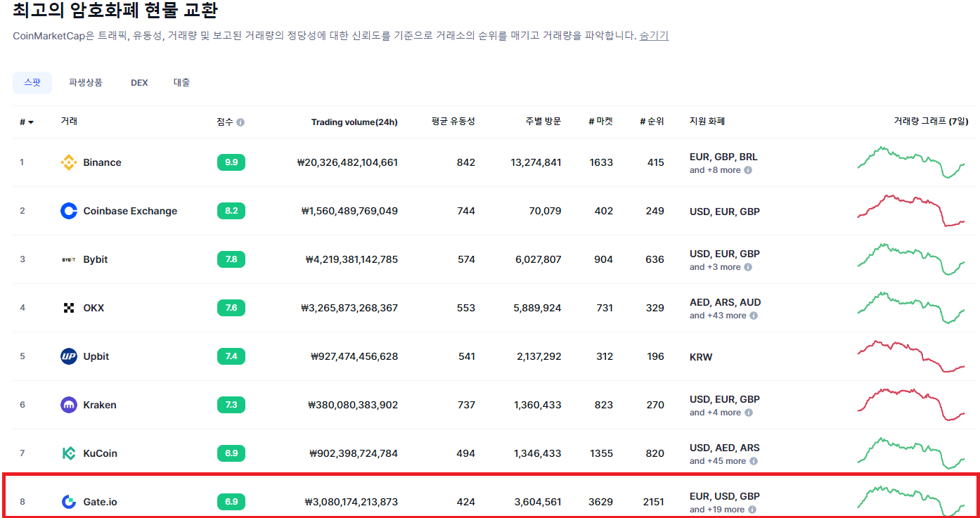Click OKX currencies AED, ARS, AUD
Image resolution: width=980 pixels, height=518 pixels.
tap(725, 302)
